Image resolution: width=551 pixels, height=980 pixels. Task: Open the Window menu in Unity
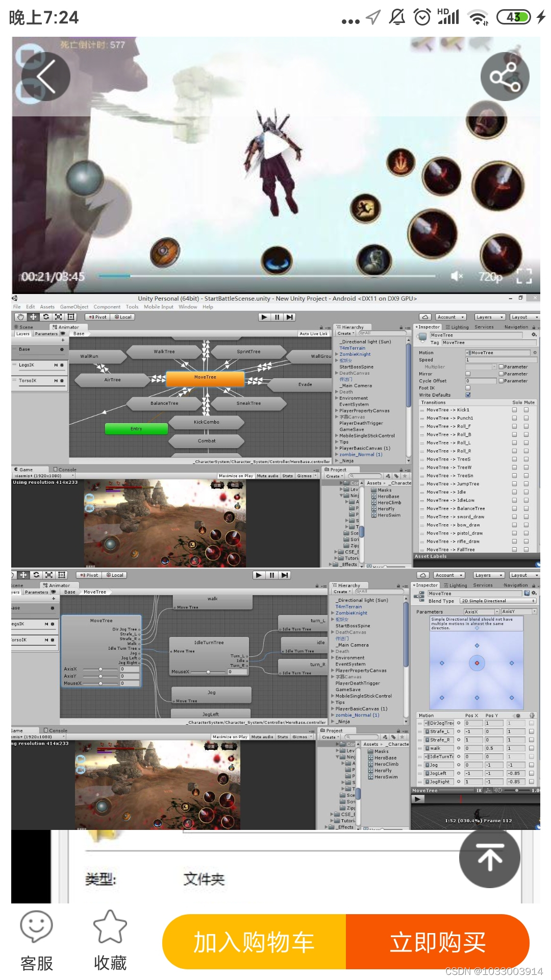[x=188, y=307]
